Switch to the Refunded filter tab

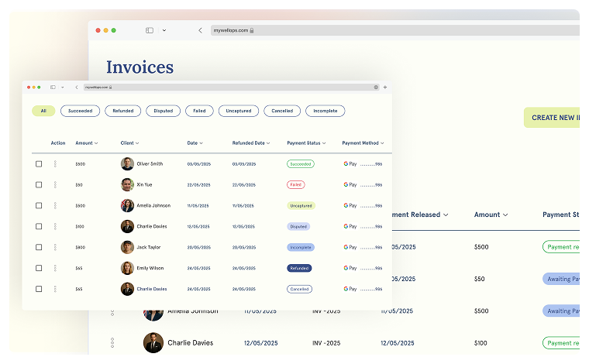122,111
